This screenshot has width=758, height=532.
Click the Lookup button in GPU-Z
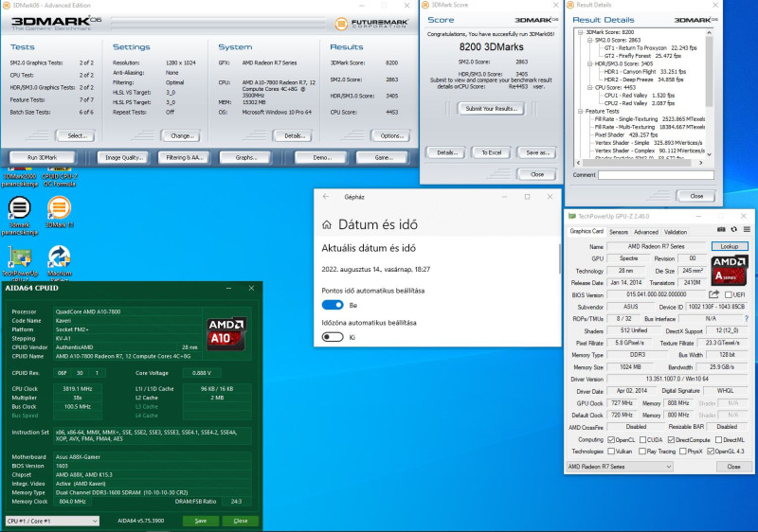coord(730,246)
